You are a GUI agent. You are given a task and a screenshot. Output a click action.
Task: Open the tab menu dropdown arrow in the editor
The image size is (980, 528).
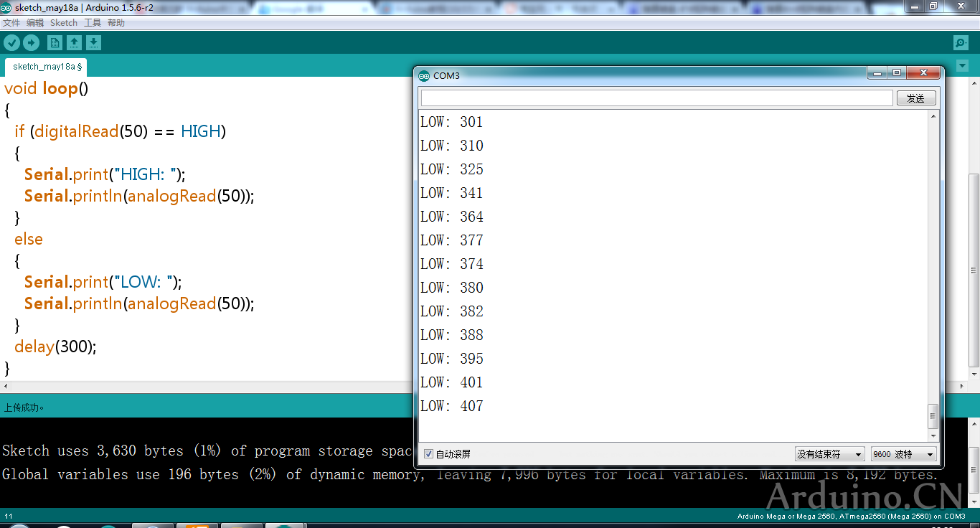(962, 66)
